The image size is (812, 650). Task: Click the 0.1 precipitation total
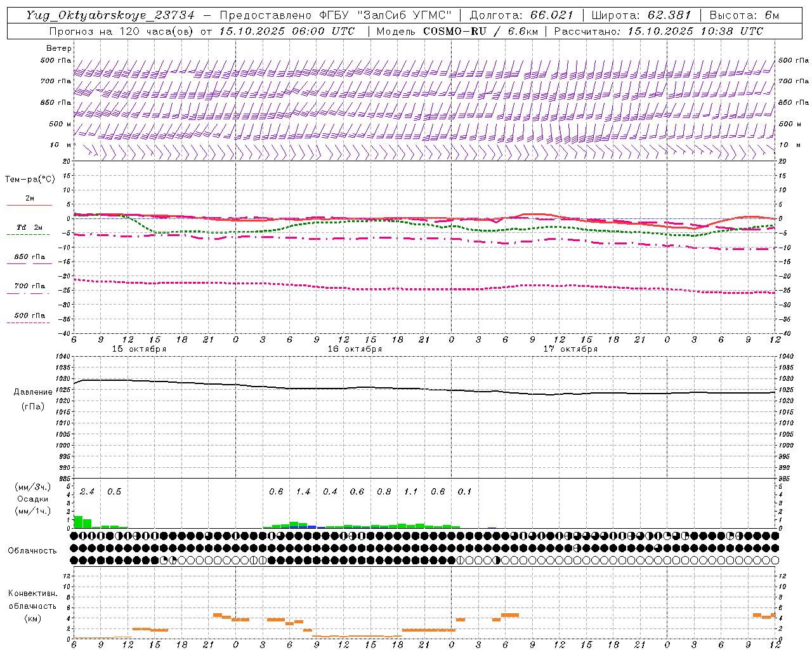coord(465,492)
